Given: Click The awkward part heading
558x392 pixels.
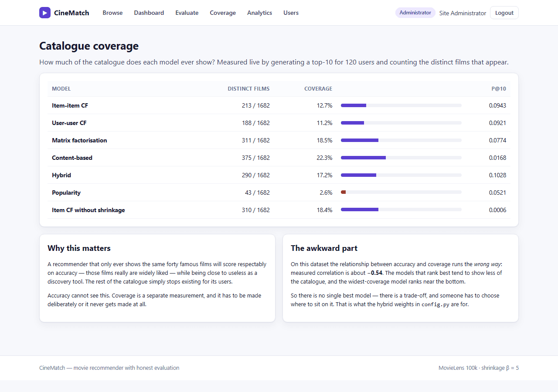Looking at the screenshot, I should (324, 248).
